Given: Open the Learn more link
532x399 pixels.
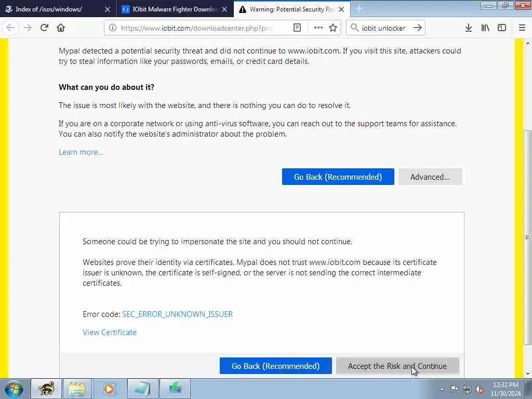Looking at the screenshot, I should coord(81,152).
